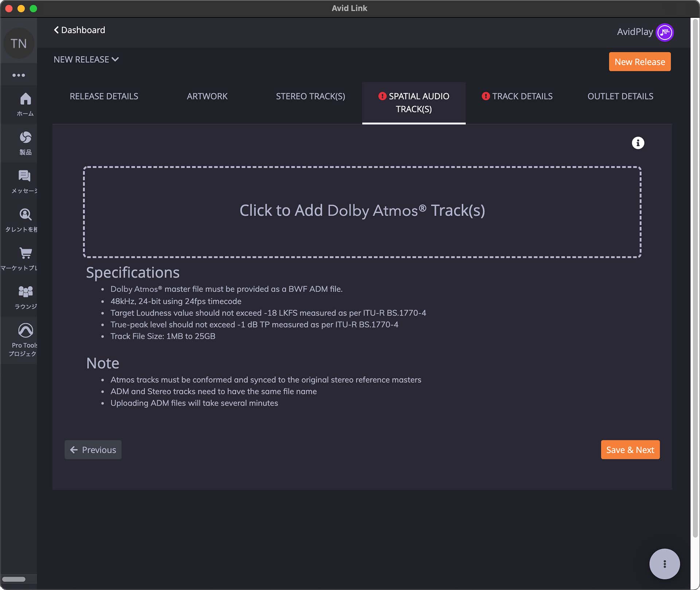Open the Find Talent search icon
This screenshot has height=590, width=700.
pos(25,215)
